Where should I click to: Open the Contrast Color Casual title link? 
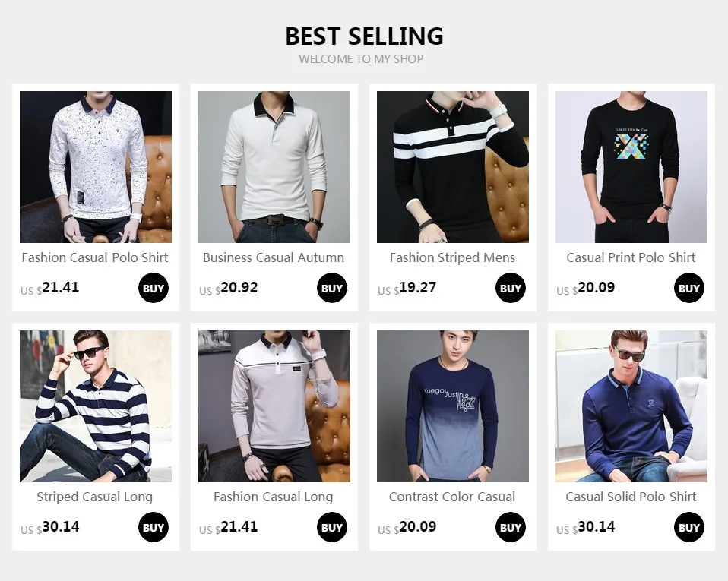tap(452, 497)
